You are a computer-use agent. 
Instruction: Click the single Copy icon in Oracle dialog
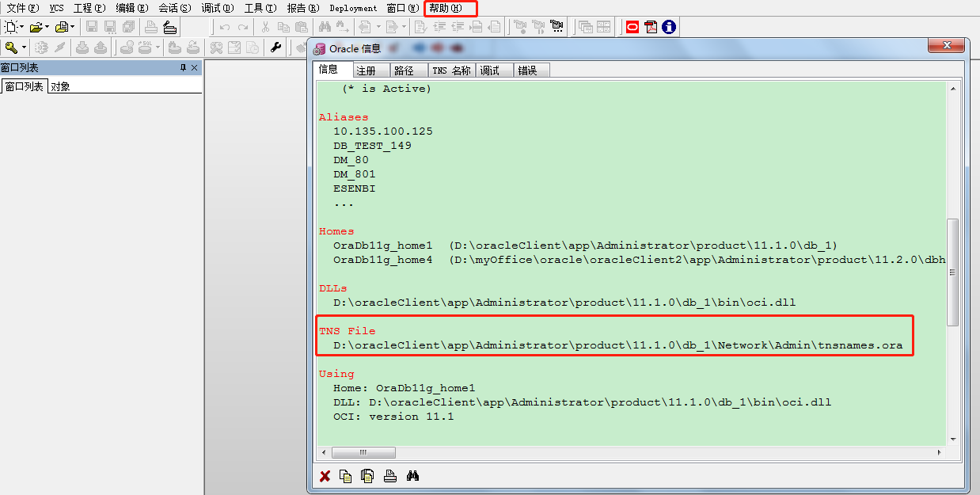tap(345, 476)
